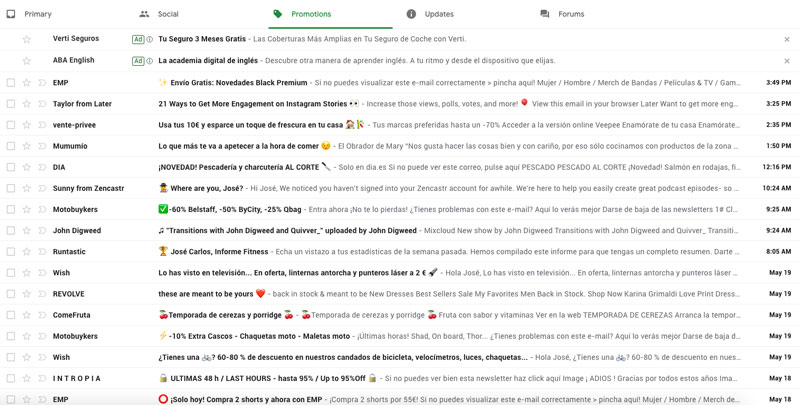Star the Verti Seguros ad email
800x405 pixels.
(27, 40)
